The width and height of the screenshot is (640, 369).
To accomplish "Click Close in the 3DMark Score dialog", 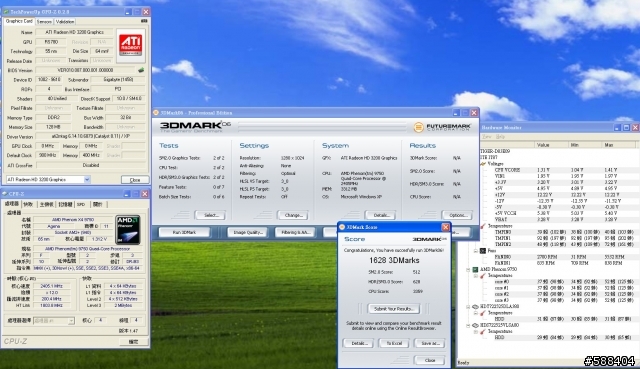I will pos(430,360).
